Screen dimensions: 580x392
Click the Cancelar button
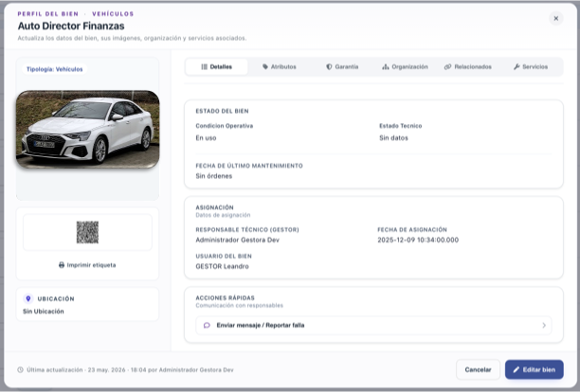click(x=478, y=369)
